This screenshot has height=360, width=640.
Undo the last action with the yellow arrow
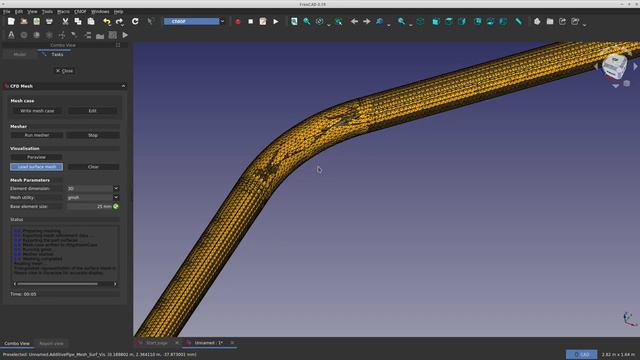(107, 21)
